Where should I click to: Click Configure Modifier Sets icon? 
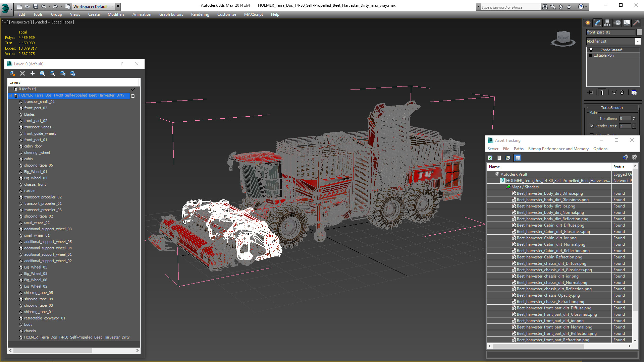tap(634, 93)
